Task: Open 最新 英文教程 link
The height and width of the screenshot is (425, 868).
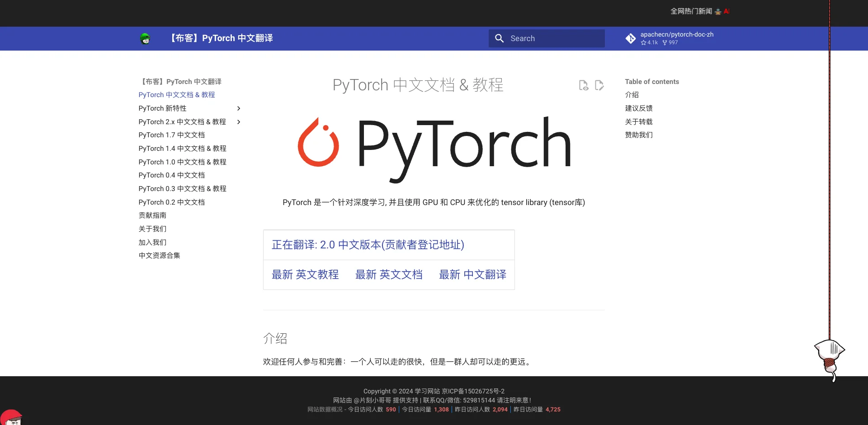Action: click(305, 275)
